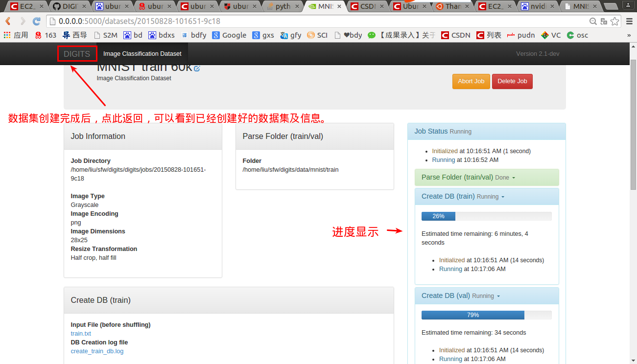Open the CSDN bookmark in bookmarks bar
This screenshot has height=364, width=637.
(456, 35)
